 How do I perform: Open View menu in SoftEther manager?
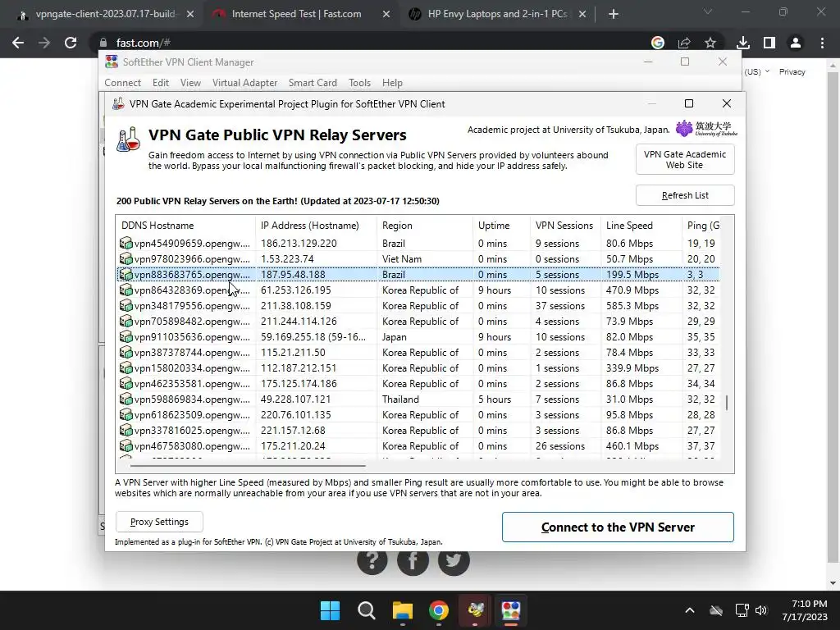[190, 83]
